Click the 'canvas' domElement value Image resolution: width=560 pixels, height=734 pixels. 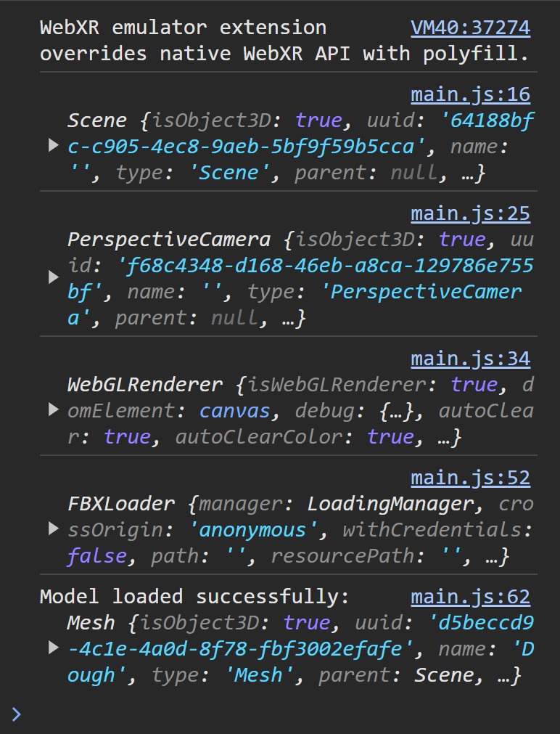[x=235, y=411]
